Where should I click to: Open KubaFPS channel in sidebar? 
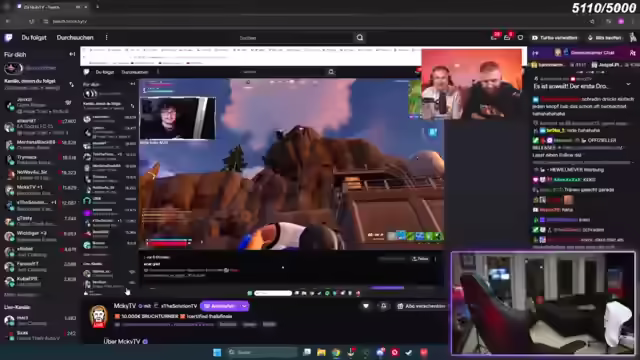click(40, 281)
